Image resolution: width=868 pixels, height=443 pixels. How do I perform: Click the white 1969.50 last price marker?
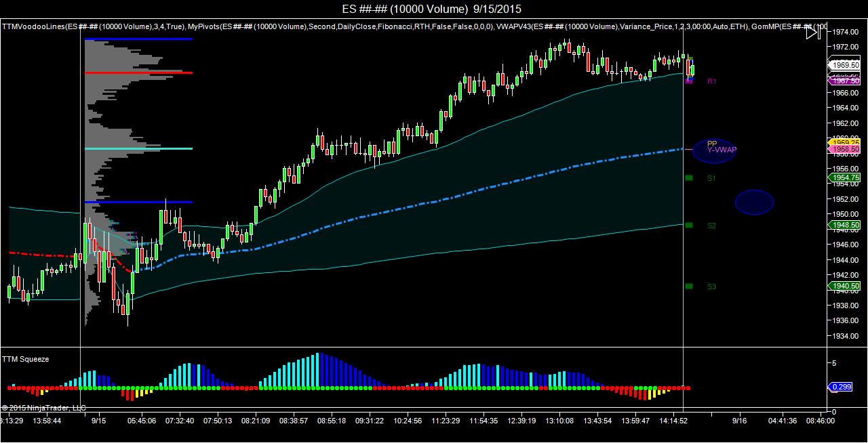click(x=844, y=65)
